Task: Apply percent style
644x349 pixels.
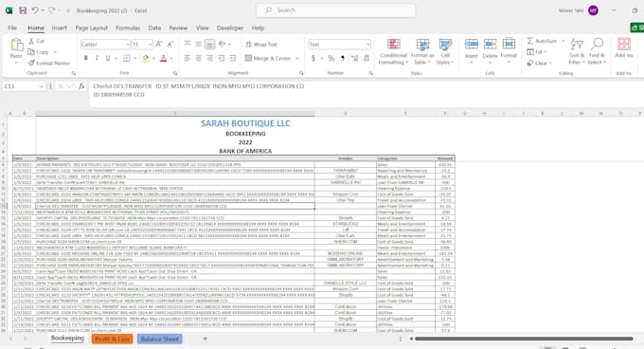Action: (331, 59)
